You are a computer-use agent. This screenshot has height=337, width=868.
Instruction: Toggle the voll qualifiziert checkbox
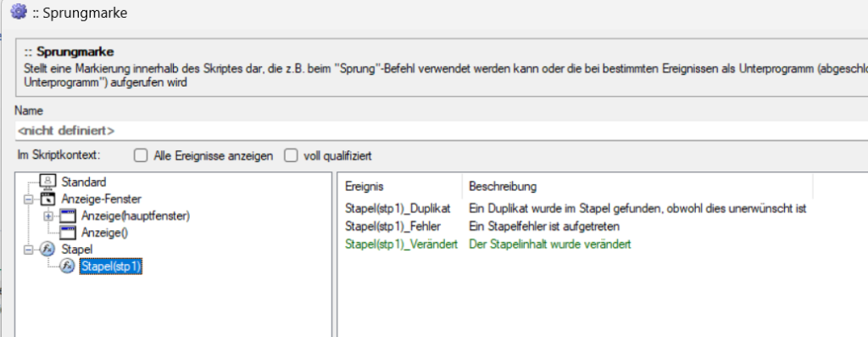[291, 155]
